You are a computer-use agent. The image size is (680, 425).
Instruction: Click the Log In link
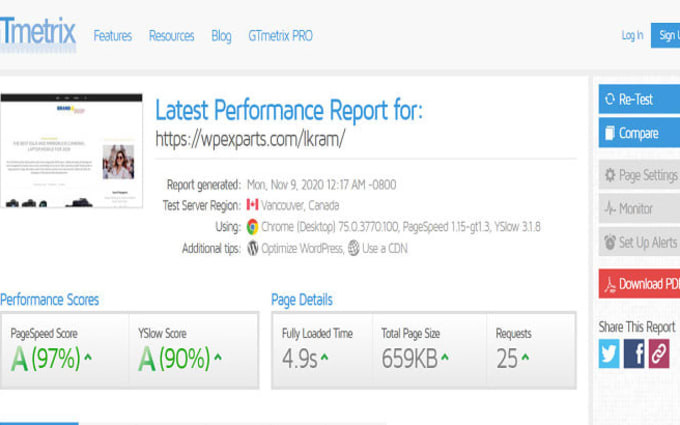click(632, 35)
